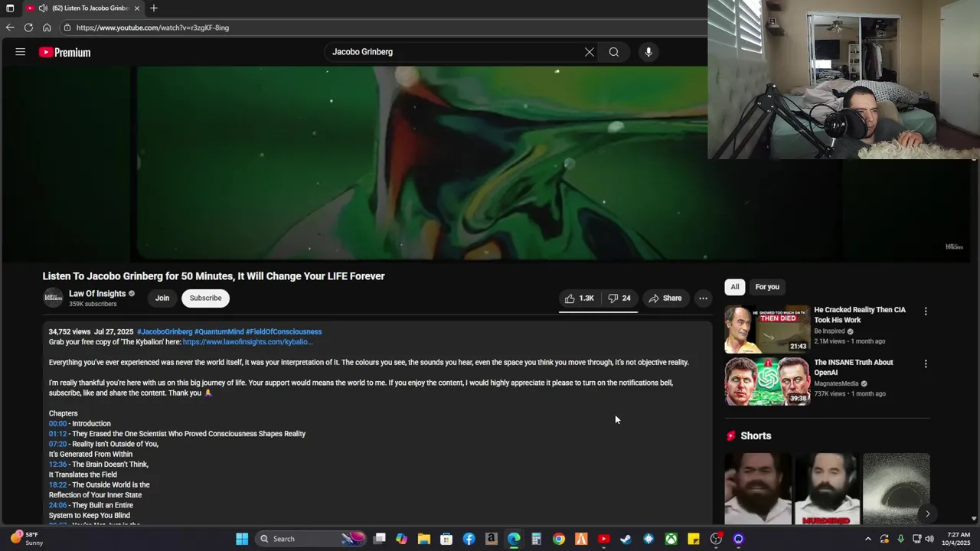Jump to the 12:36 chapter timestamp

[58, 465]
